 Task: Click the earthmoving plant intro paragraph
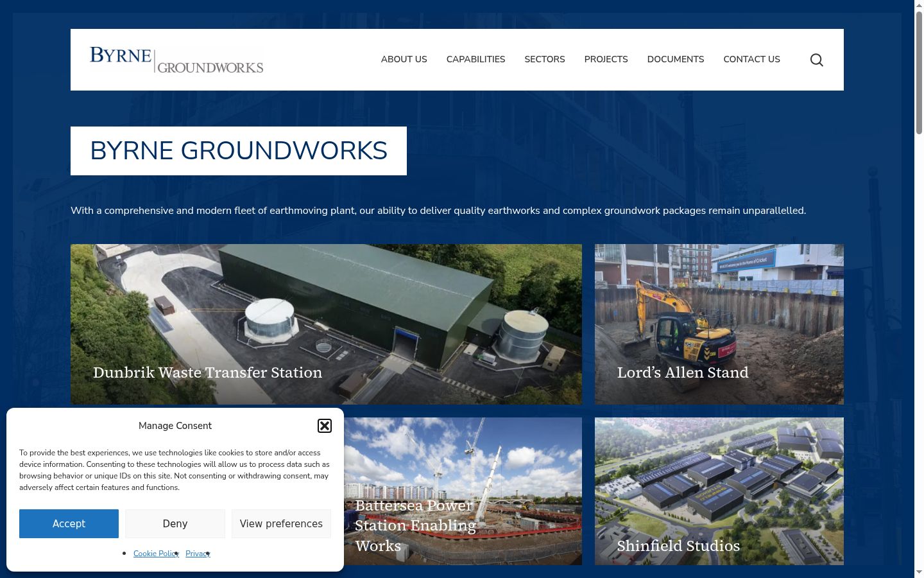coord(438,211)
